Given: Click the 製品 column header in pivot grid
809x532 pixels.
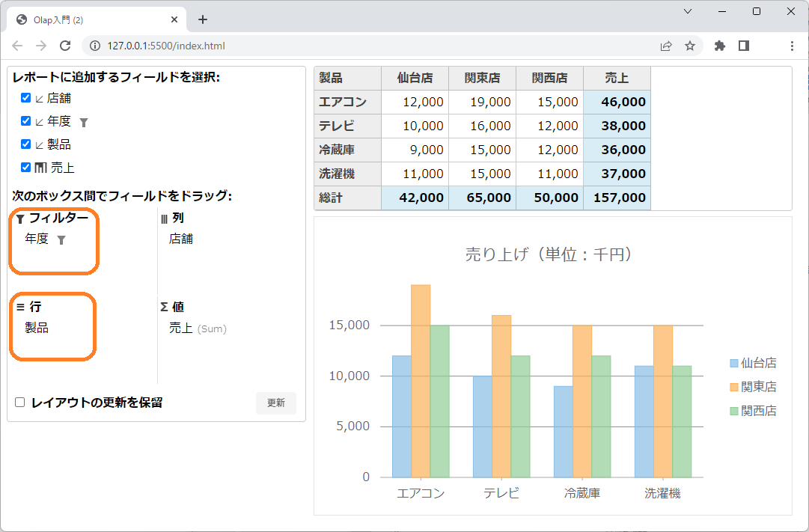Looking at the screenshot, I should [348, 78].
